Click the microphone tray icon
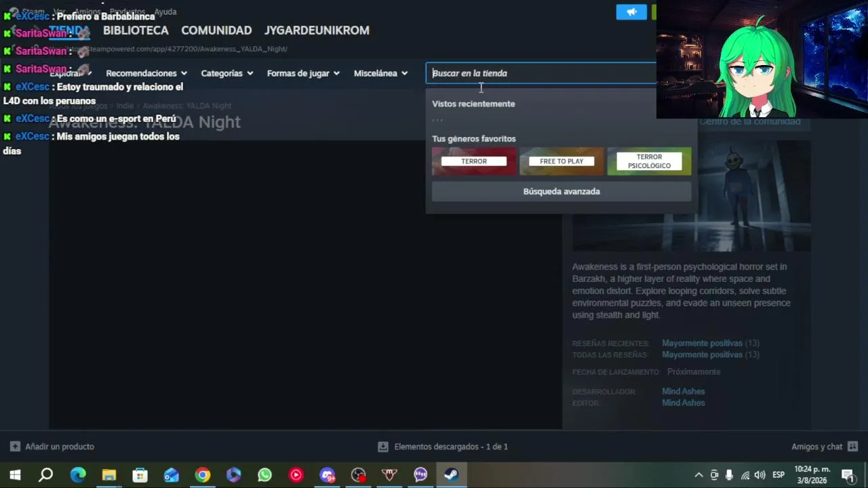The image size is (868, 488). 729,475
